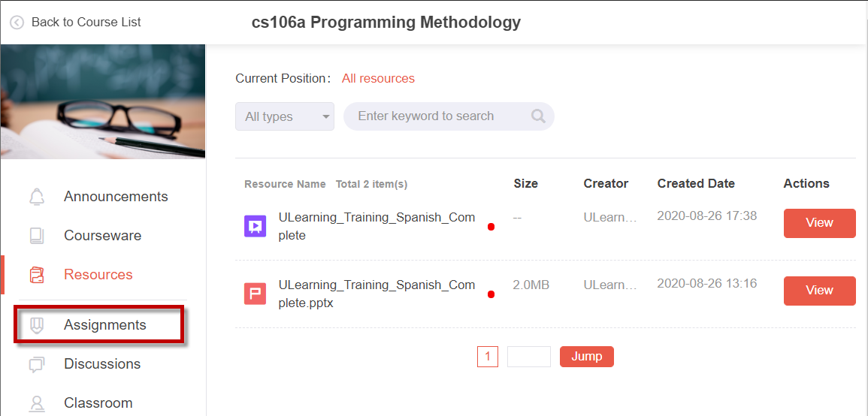This screenshot has height=416, width=868.
Task: Click the Announcements bell icon
Action: 37,197
